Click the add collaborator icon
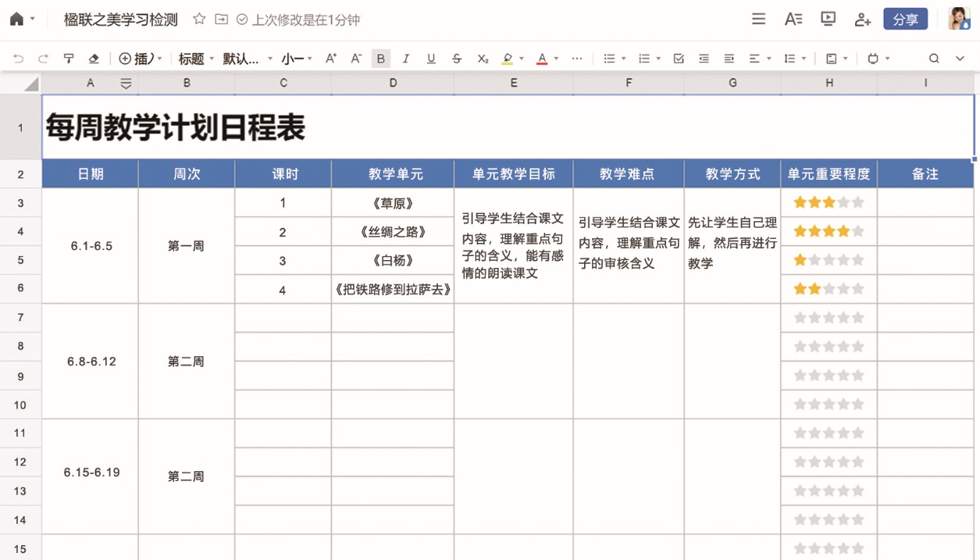The height and width of the screenshot is (560, 980). 862,20
